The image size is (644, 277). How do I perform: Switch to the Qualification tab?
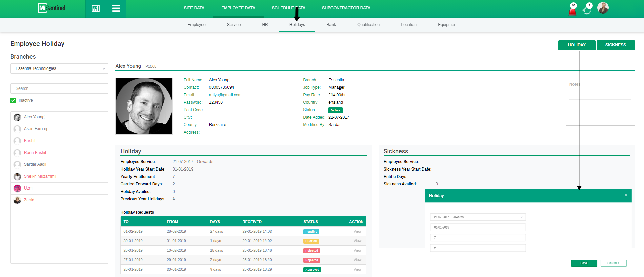[x=368, y=25]
